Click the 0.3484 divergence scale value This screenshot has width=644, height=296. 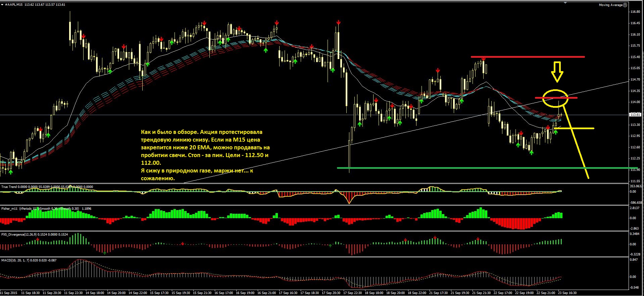tap(635, 234)
